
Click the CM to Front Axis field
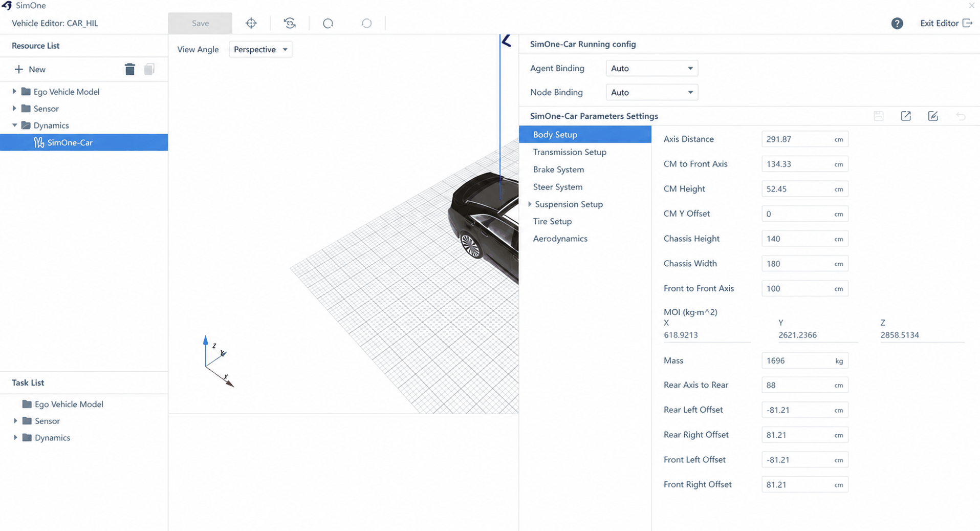[x=804, y=164]
